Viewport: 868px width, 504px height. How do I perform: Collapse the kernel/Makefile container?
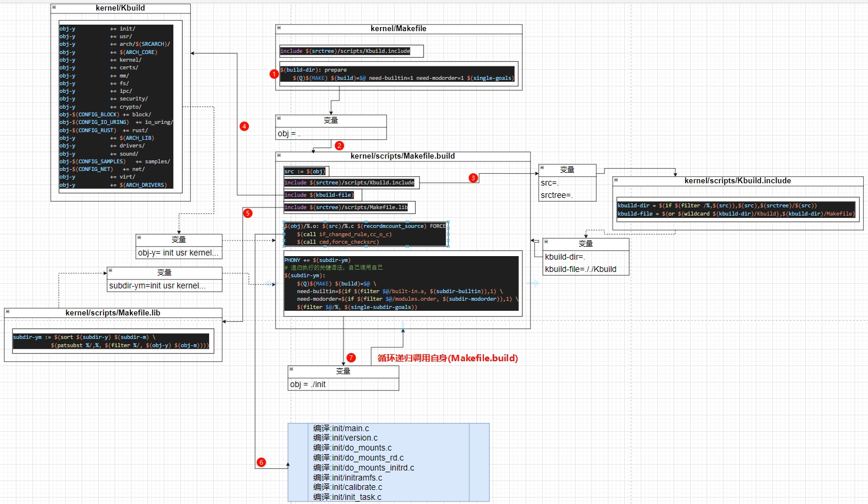279,28
